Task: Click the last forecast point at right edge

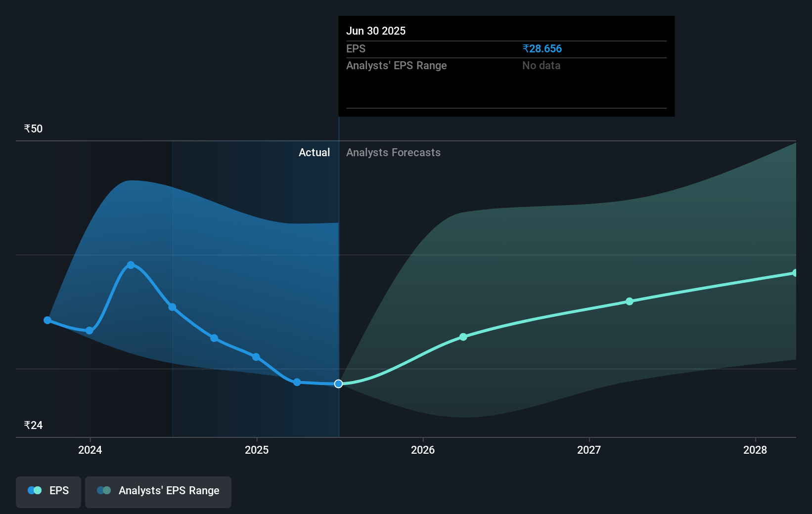Action: 795,273
